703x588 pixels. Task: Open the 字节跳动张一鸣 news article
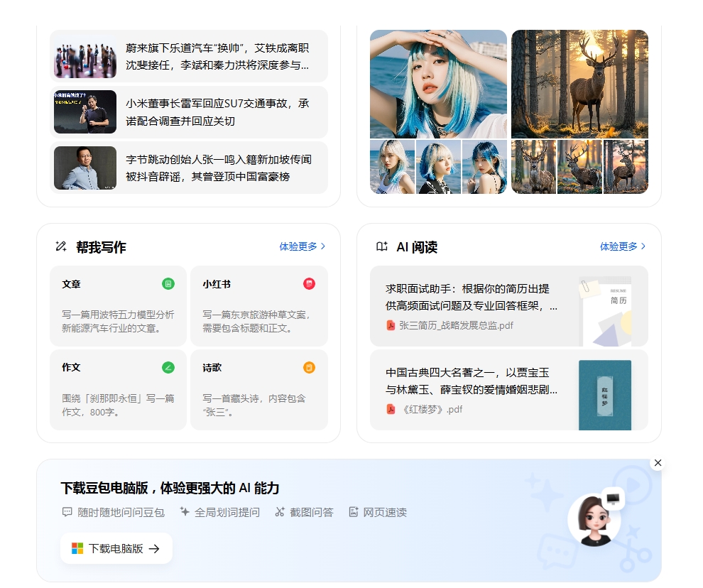tap(189, 168)
